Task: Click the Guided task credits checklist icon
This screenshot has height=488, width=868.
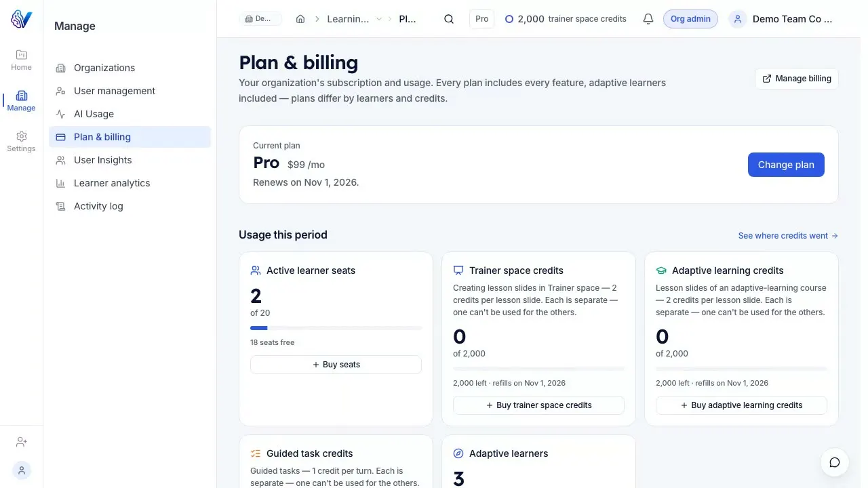Action: point(256,453)
